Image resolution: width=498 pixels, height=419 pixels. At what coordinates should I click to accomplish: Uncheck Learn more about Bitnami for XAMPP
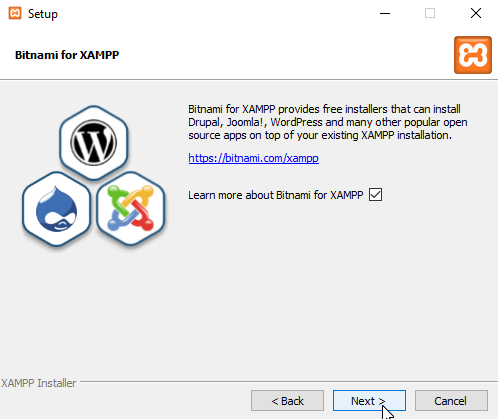point(375,195)
